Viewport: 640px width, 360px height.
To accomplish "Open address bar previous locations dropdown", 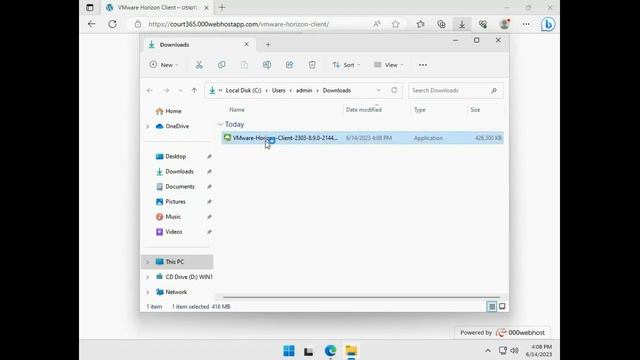I will 378,90.
